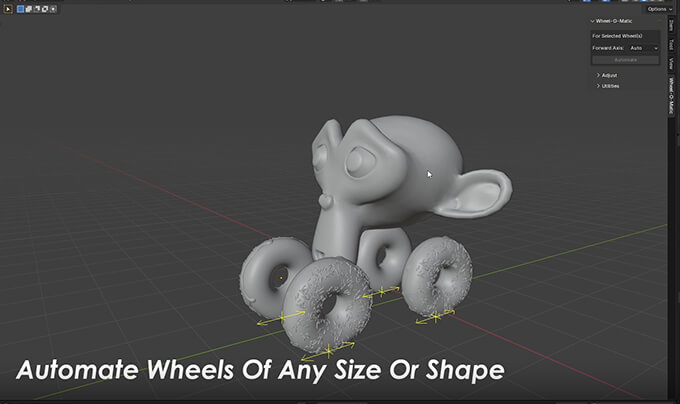Collapse the Wheel-O-Matic panel header
Viewport: 680px width, 404px height.
(x=611, y=21)
